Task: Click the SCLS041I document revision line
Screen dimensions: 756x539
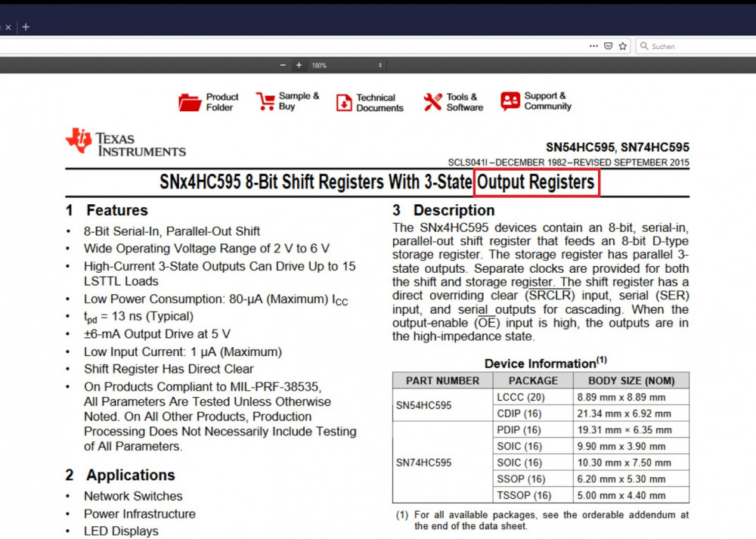Action: tap(569, 163)
